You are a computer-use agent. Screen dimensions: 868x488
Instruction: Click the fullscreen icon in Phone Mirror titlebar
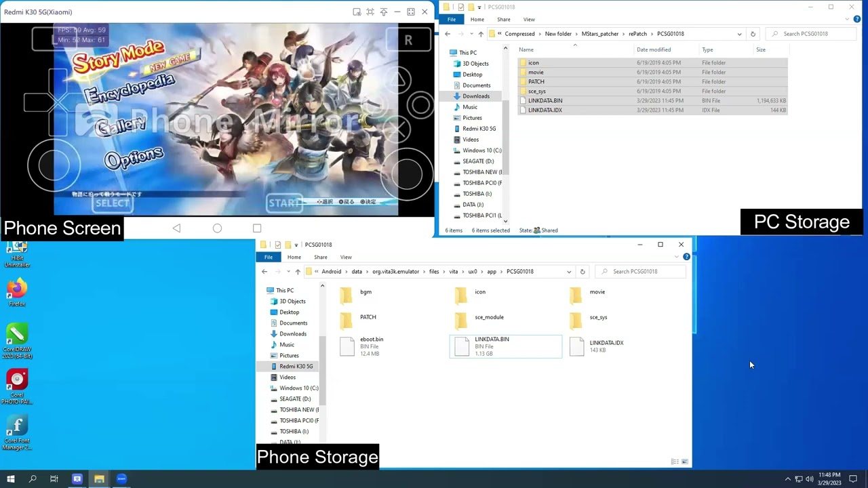pos(411,12)
